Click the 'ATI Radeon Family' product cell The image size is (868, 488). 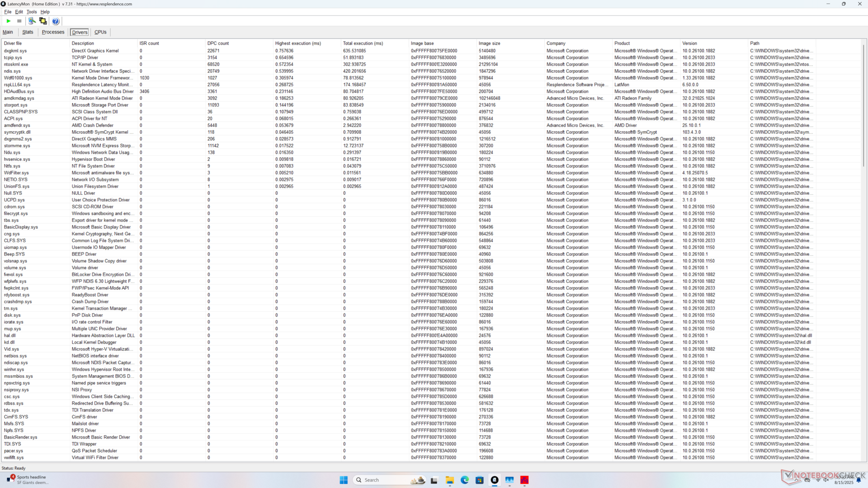[x=633, y=98]
